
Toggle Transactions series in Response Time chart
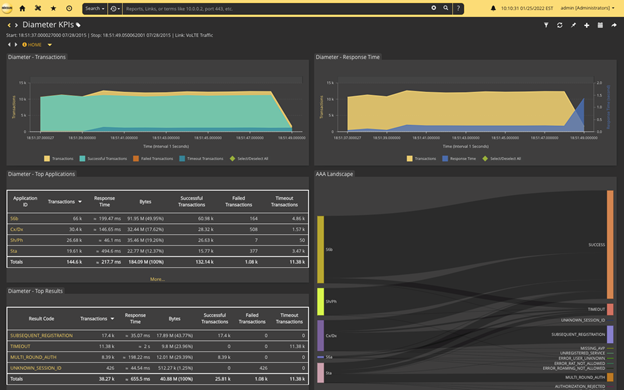[421, 158]
